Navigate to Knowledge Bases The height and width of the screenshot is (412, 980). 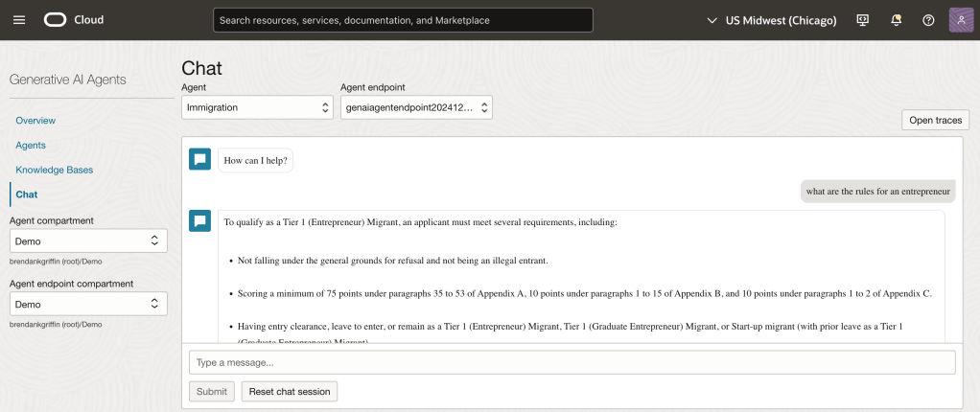[x=55, y=170]
